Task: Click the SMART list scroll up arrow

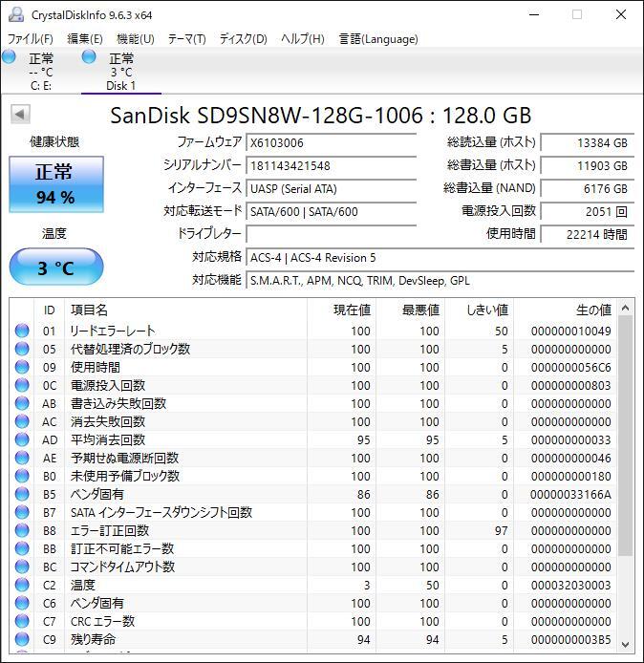Action: (626, 308)
